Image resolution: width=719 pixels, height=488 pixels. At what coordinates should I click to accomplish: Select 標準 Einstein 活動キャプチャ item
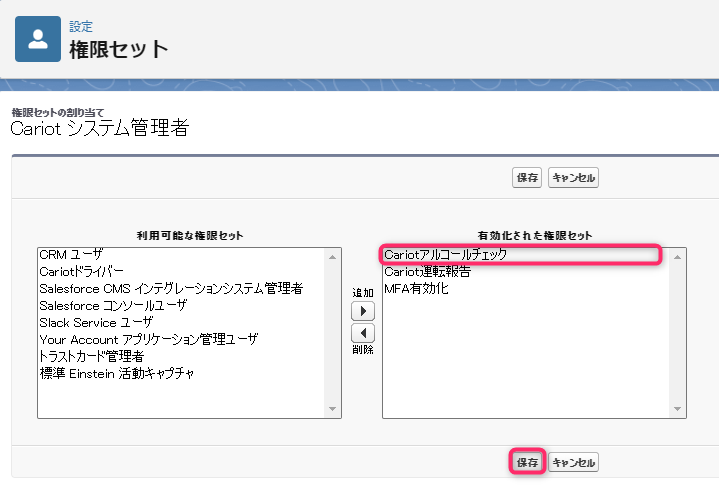(x=181, y=373)
